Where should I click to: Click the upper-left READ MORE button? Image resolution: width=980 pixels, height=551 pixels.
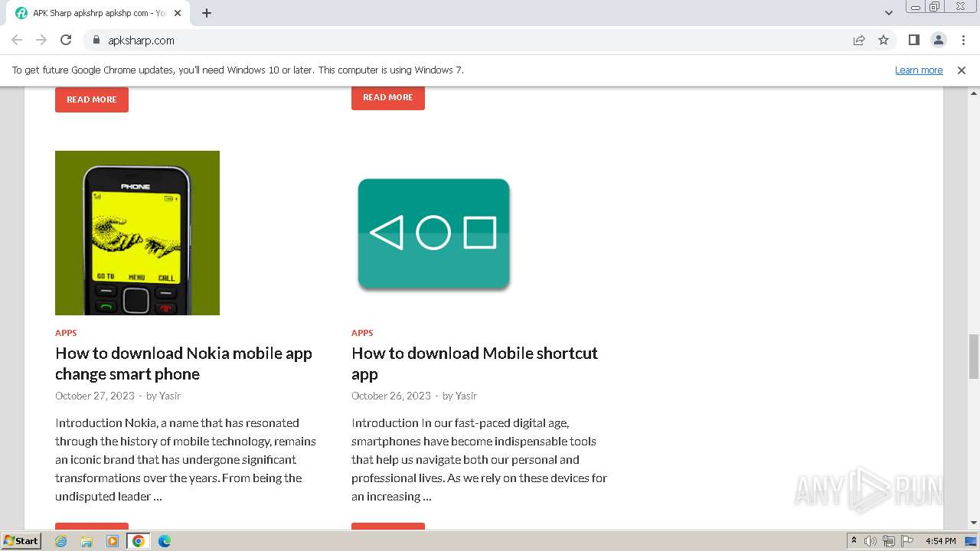[x=92, y=99]
